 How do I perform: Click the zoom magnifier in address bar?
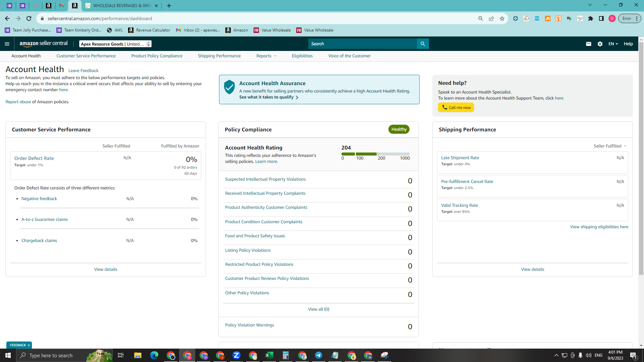(x=481, y=18)
